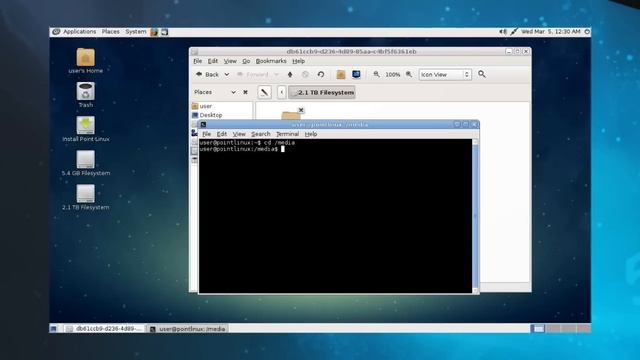Launch the browser icon in top panel
This screenshot has width=640, height=360.
click(154, 32)
